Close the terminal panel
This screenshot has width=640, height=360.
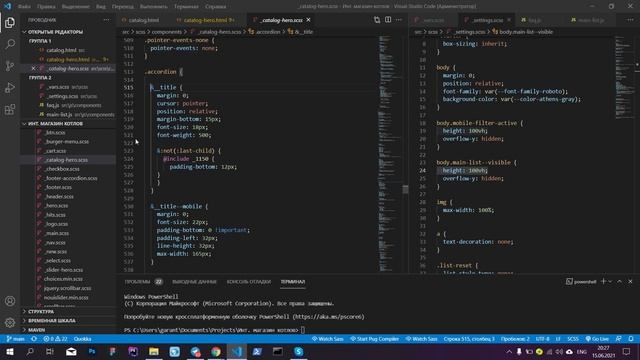(x=630, y=281)
